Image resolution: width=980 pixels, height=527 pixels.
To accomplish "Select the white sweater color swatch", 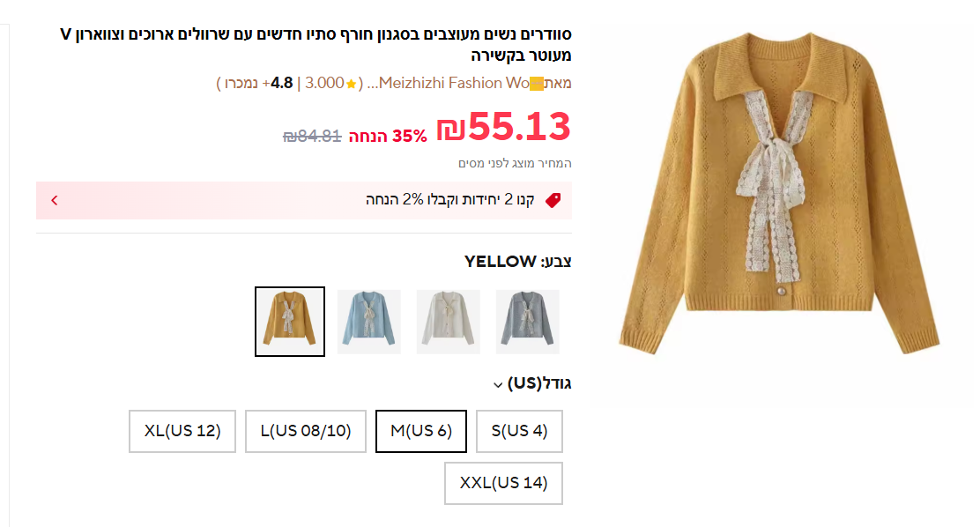I will (x=449, y=322).
